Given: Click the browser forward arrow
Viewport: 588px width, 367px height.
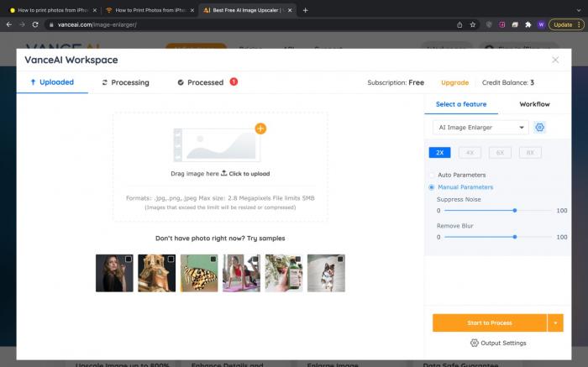Looking at the screenshot, I should tap(22, 24).
